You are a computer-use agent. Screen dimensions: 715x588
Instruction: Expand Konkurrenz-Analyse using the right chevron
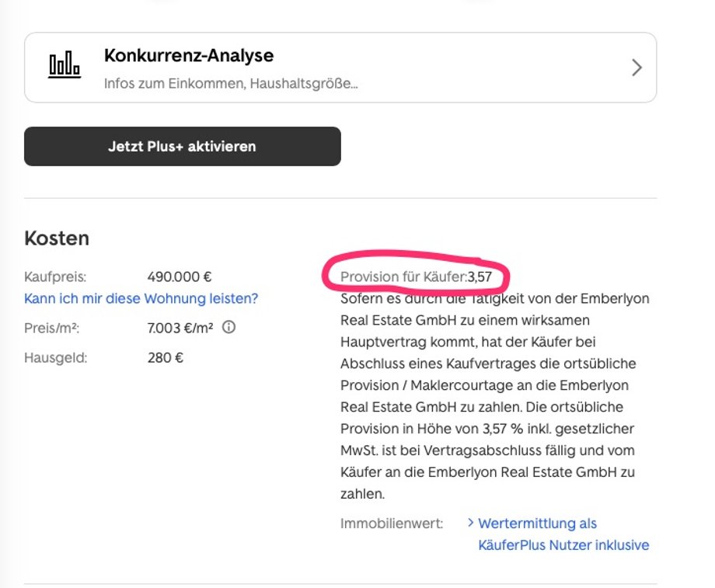click(637, 68)
